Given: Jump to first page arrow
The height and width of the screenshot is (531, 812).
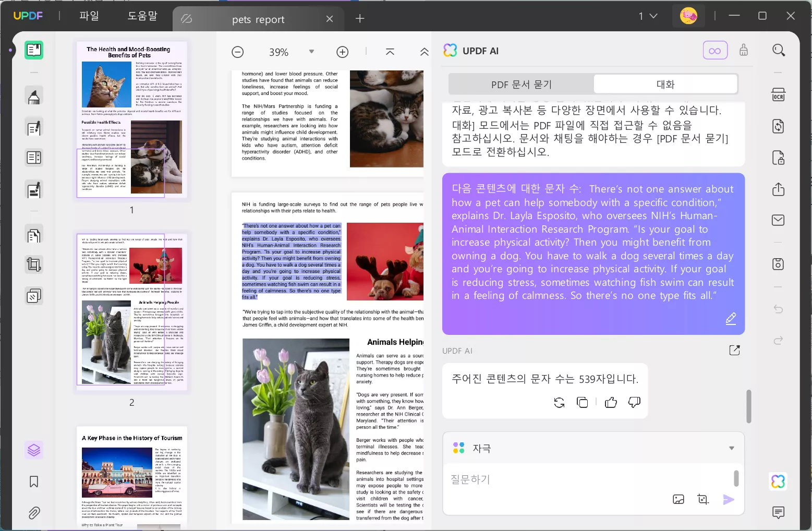Looking at the screenshot, I should [x=390, y=52].
